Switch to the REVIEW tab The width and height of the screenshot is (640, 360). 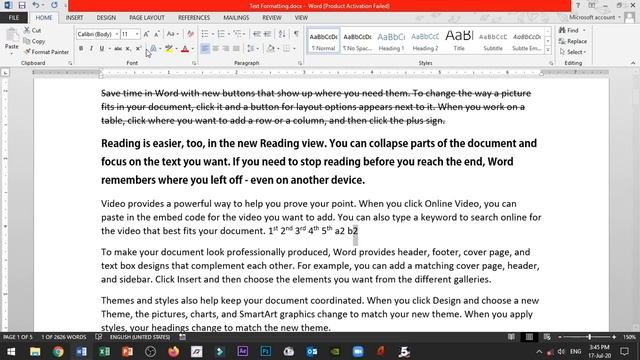pyautogui.click(x=272, y=18)
